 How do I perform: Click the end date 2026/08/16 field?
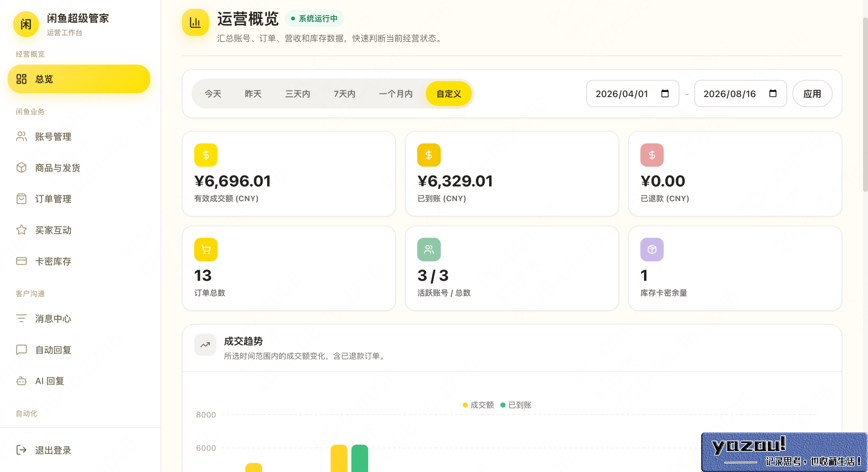pyautogui.click(x=741, y=94)
